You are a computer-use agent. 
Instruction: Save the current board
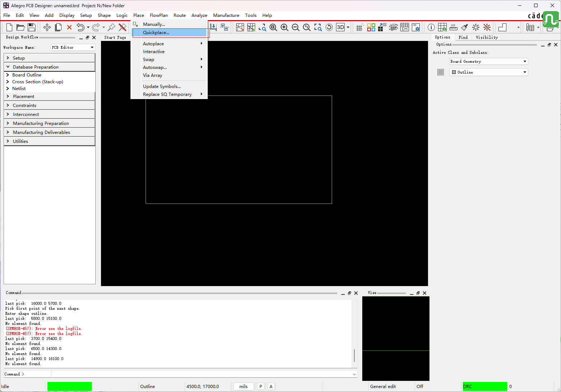(x=32, y=27)
